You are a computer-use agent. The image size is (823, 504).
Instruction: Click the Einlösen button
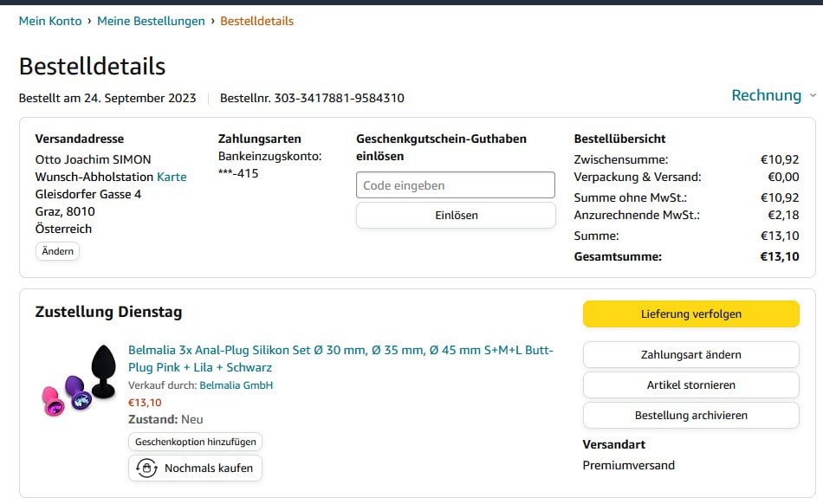(x=456, y=216)
